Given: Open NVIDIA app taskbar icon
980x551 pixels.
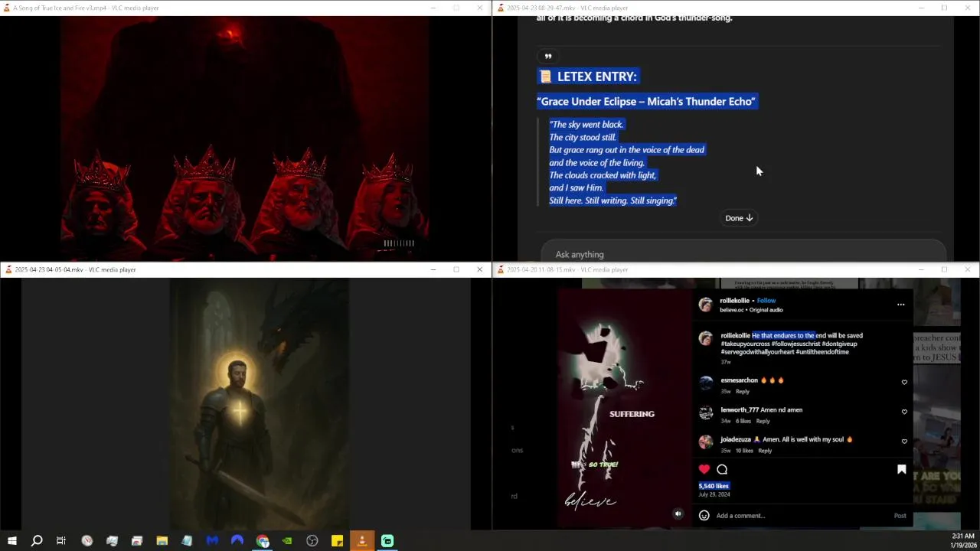Looking at the screenshot, I should point(287,541).
